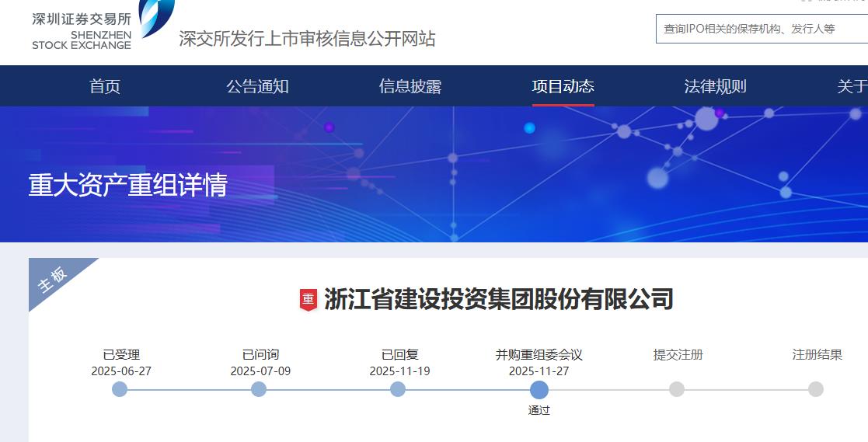868x442 pixels.
Task: Click the date 2025-06-27
Action: (x=121, y=371)
